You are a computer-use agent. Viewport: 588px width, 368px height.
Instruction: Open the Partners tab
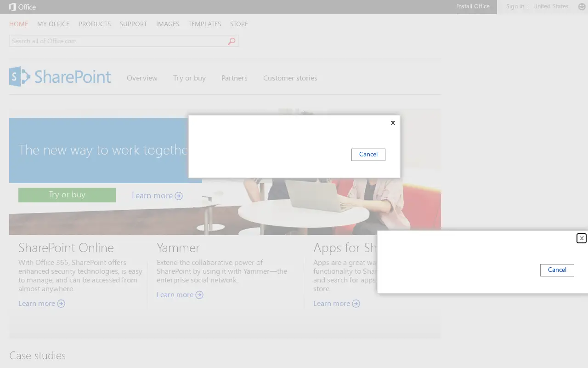tap(234, 78)
